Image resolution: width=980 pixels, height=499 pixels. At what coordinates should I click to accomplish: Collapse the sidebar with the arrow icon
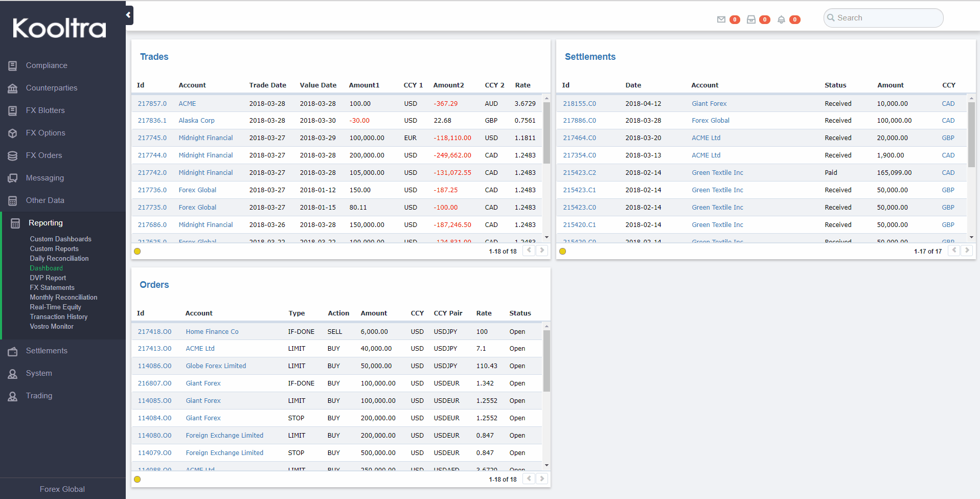coord(128,15)
